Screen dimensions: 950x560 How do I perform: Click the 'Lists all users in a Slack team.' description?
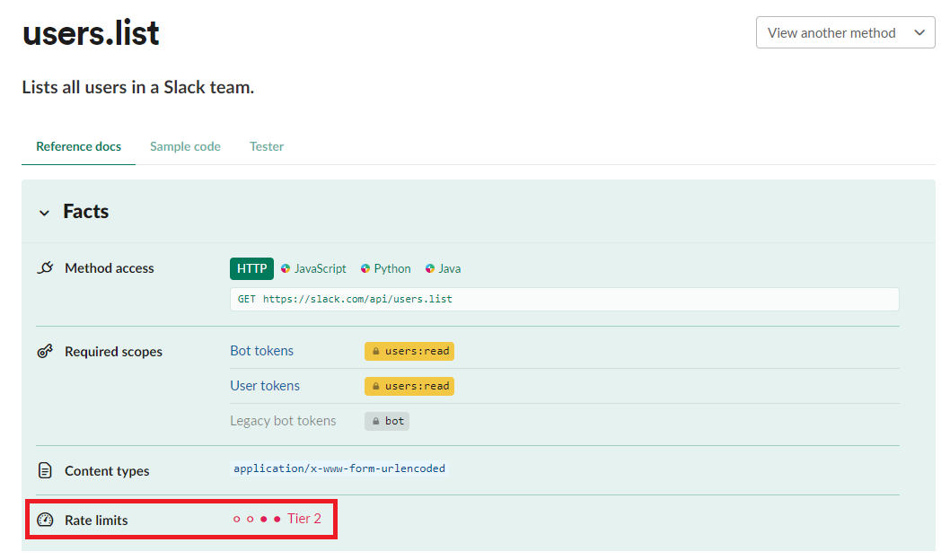point(138,87)
